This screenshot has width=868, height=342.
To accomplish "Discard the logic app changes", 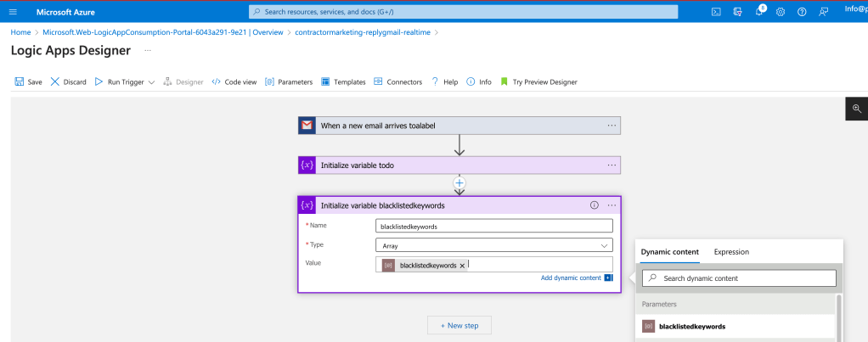I will [68, 82].
